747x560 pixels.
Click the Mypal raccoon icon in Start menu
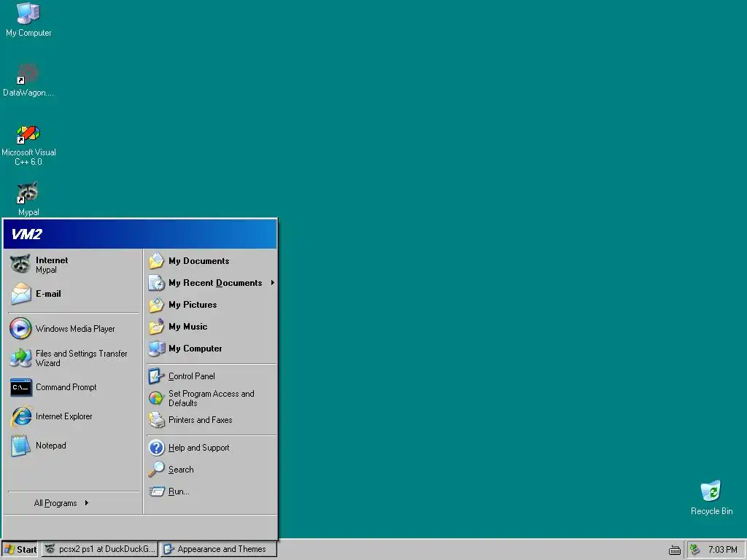(20, 264)
